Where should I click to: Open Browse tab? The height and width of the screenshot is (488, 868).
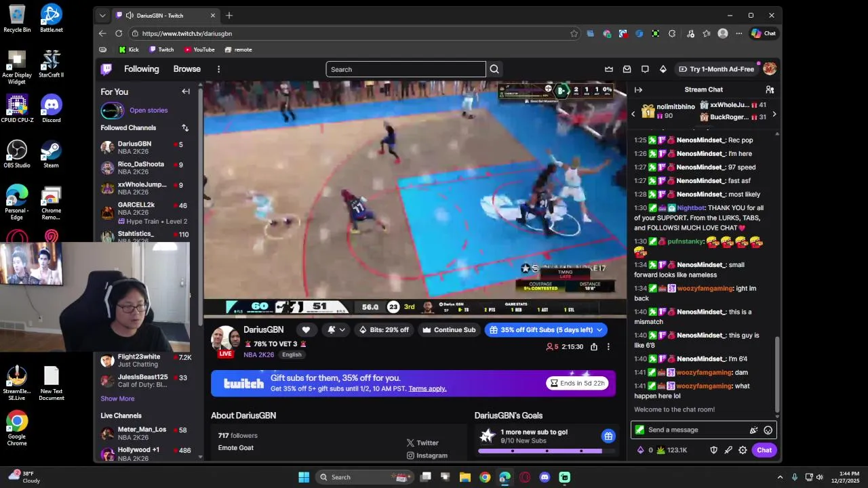point(186,69)
